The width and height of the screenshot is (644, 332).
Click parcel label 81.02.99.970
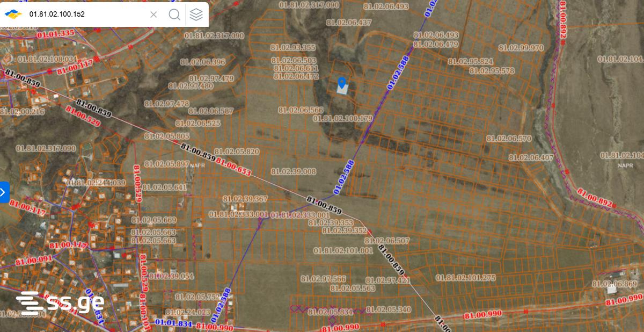click(x=521, y=48)
